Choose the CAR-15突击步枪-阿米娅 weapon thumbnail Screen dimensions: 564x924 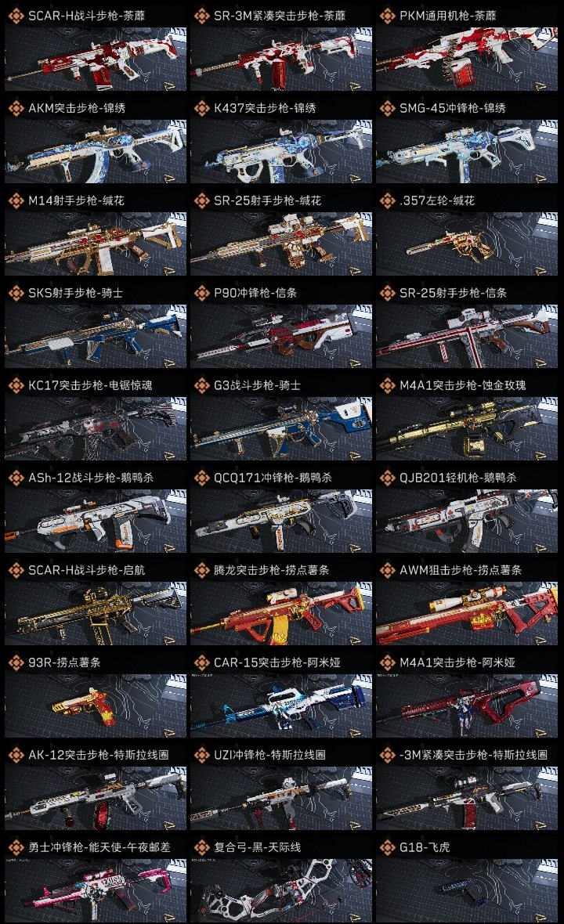pos(281,706)
